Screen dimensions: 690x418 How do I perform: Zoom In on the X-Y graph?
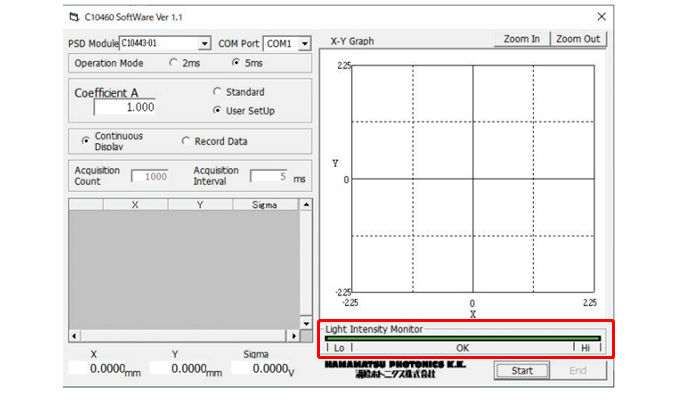point(521,39)
